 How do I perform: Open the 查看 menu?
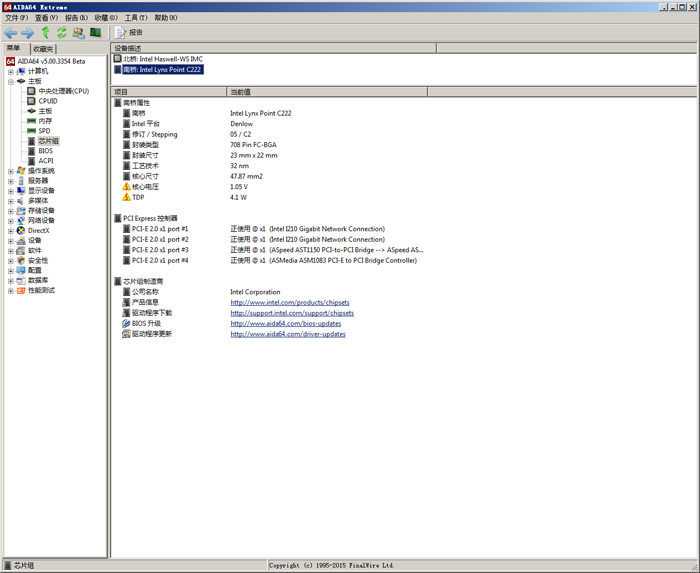(x=46, y=18)
